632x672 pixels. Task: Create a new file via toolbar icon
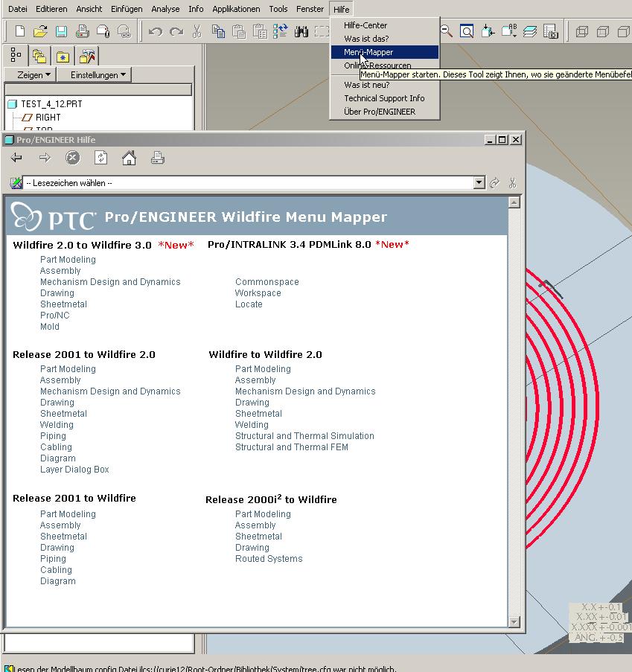(19, 31)
